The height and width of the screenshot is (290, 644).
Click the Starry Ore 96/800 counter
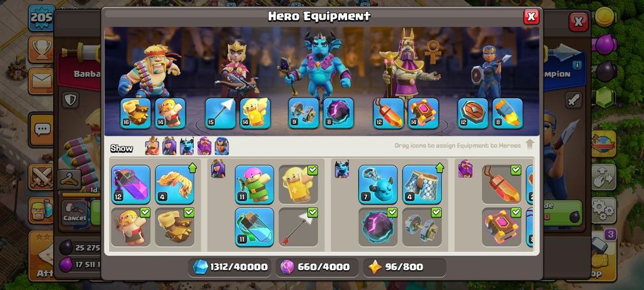tap(404, 267)
